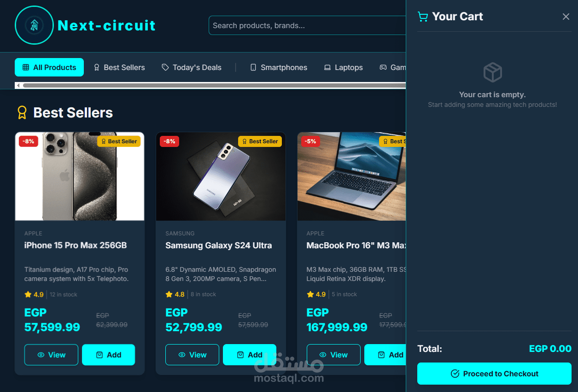Open Today's Deals category
This screenshot has height=392, width=578.
(x=192, y=67)
